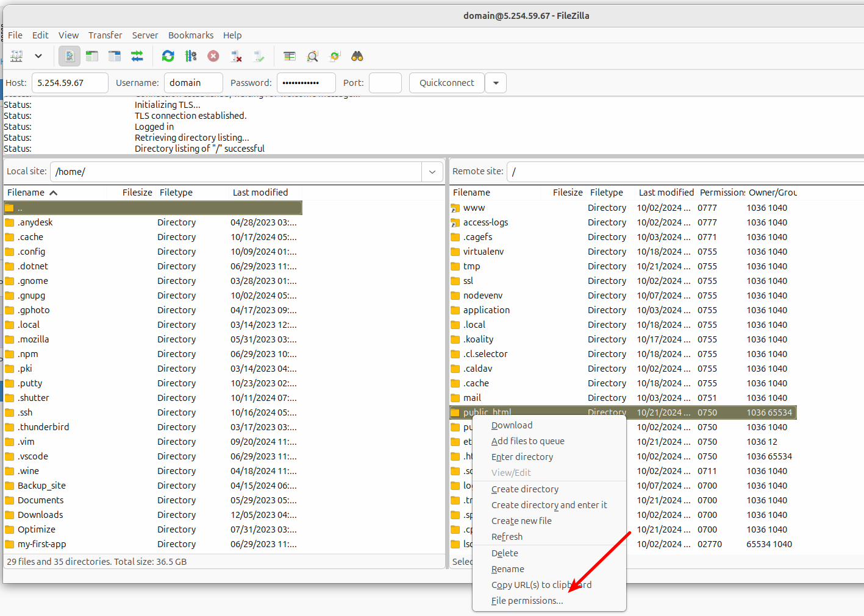Select the remote mail directory row

623,398
